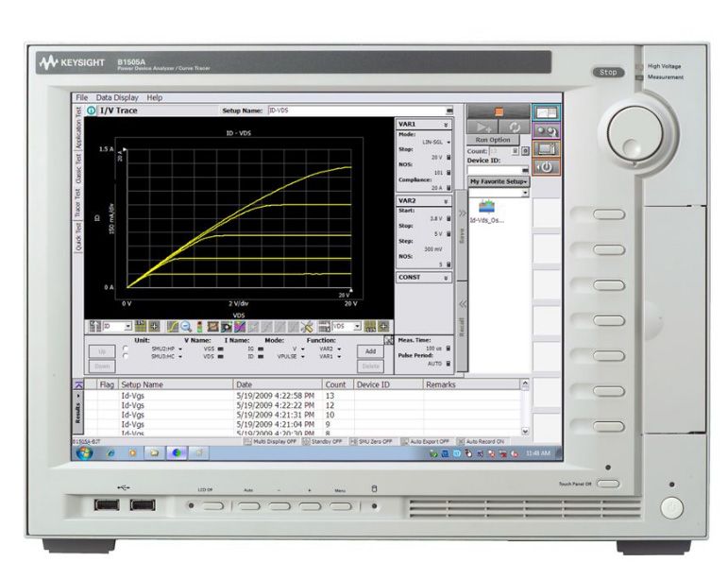Click the colorful trace color icon
The width and height of the screenshot is (728, 579).
pos(240,327)
